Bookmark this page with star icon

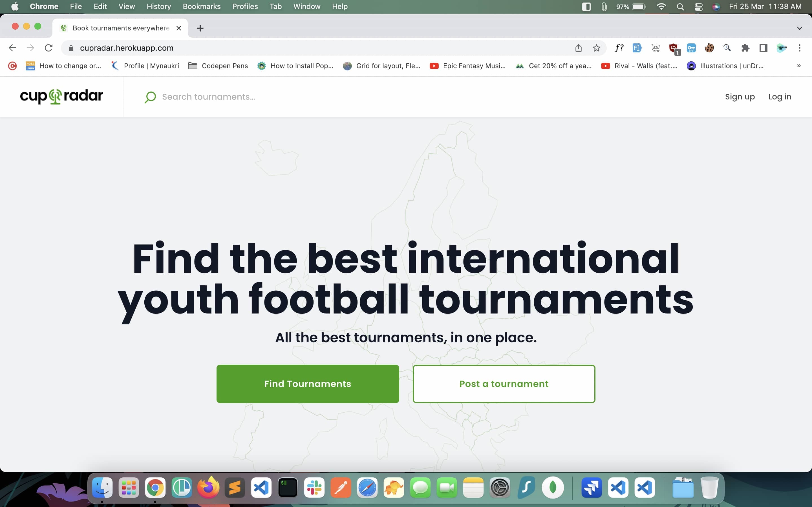click(596, 48)
